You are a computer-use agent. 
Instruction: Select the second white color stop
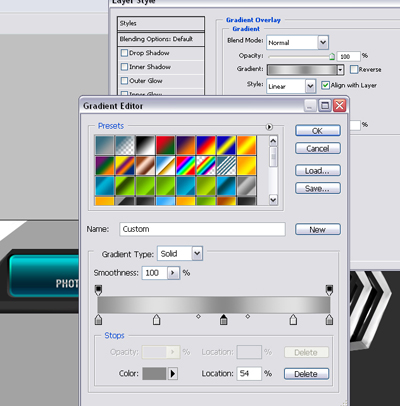pos(156,320)
